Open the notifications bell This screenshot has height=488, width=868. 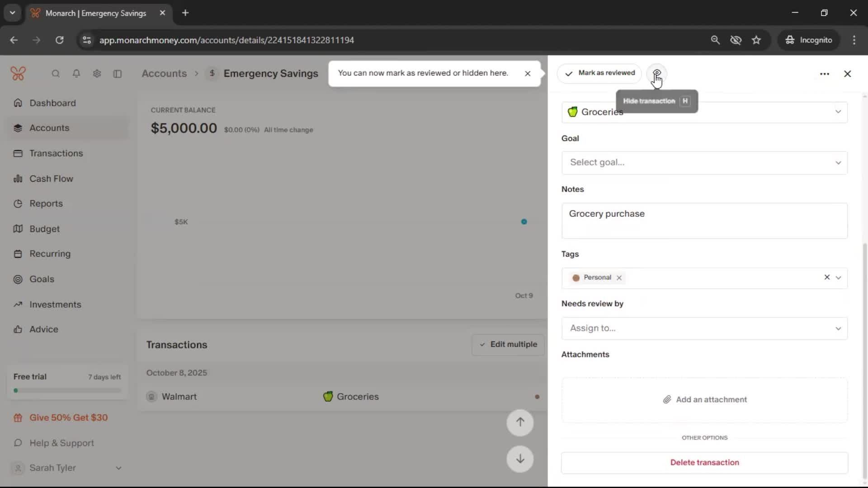pyautogui.click(x=76, y=74)
